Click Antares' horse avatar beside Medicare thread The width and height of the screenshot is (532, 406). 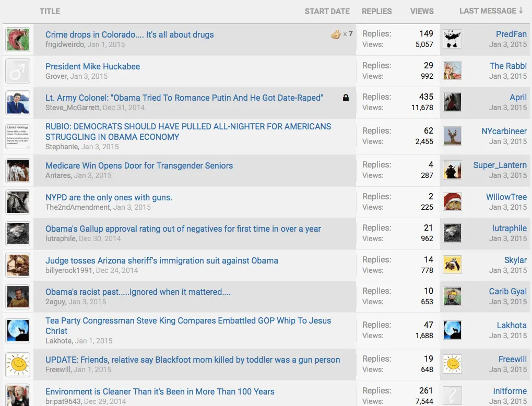[18, 171]
